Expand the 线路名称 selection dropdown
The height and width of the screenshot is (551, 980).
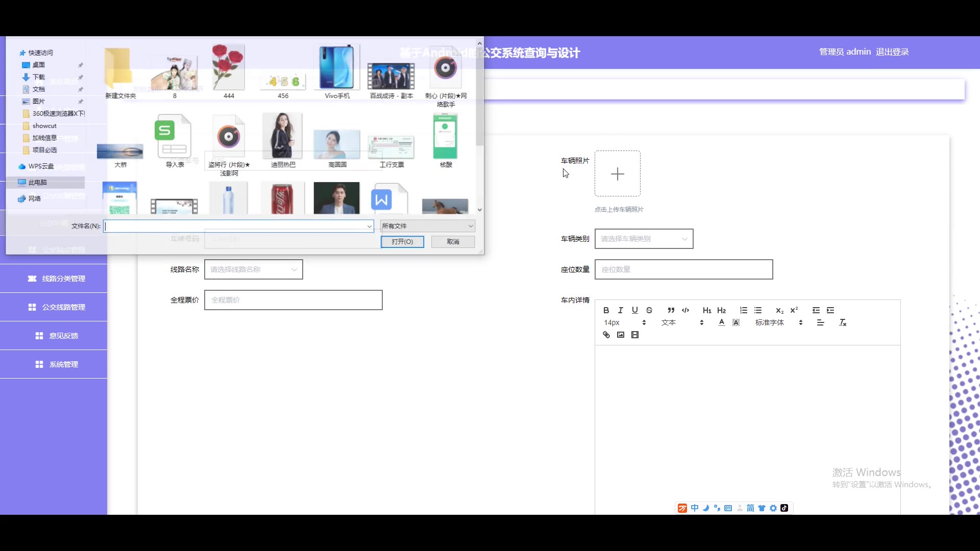point(253,269)
